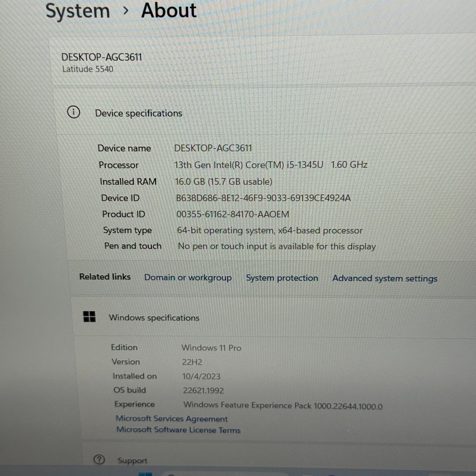This screenshot has height=476, width=476.
Task: Open Advanced system settings link
Action: pos(385,278)
